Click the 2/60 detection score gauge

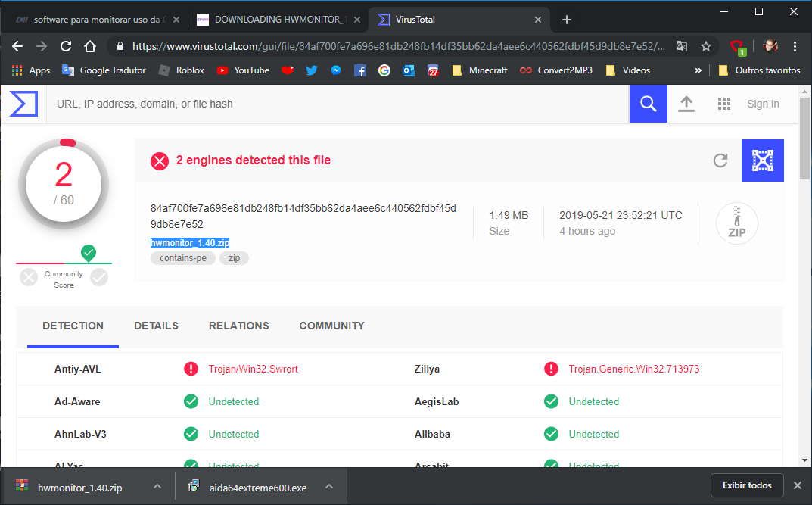tap(64, 185)
